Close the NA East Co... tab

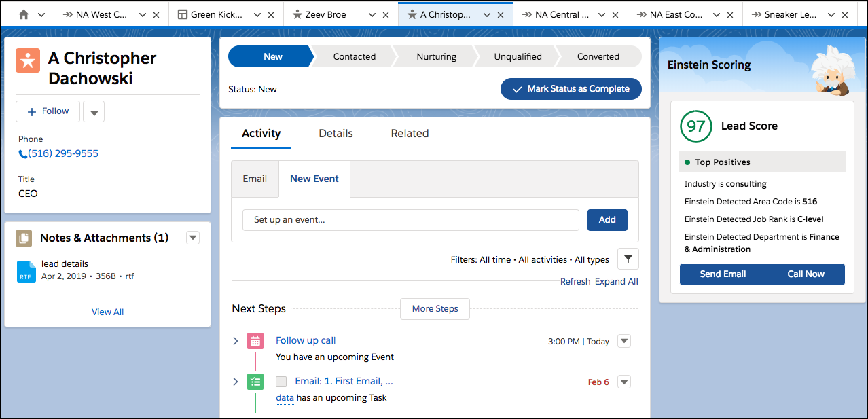click(x=731, y=15)
